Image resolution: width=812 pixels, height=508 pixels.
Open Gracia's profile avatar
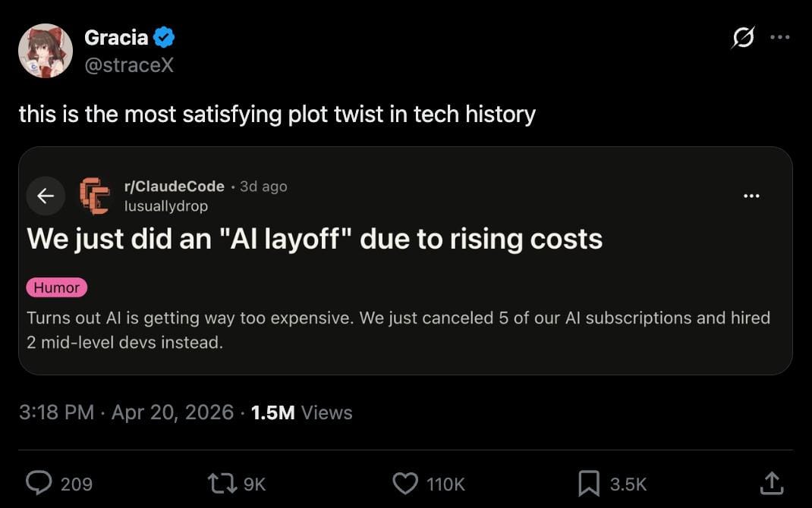click(46, 51)
